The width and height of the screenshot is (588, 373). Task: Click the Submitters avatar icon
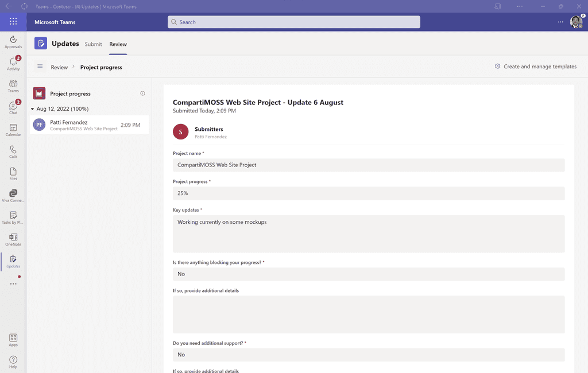pyautogui.click(x=180, y=131)
